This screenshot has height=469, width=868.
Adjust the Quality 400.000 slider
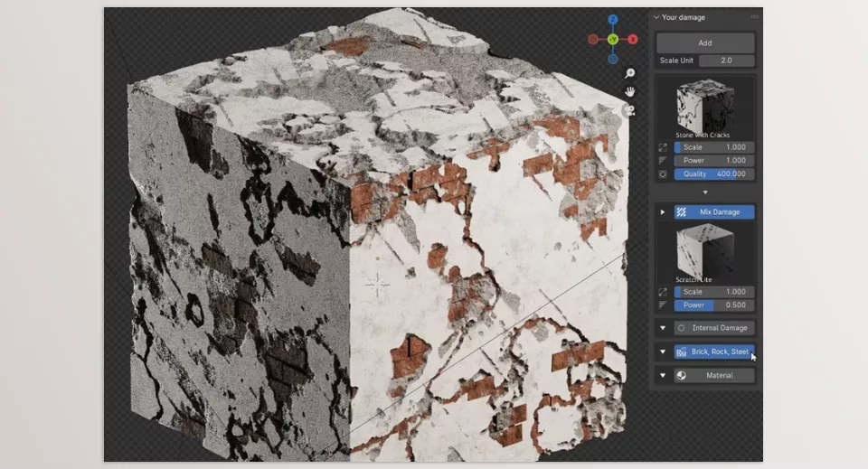coord(713,174)
